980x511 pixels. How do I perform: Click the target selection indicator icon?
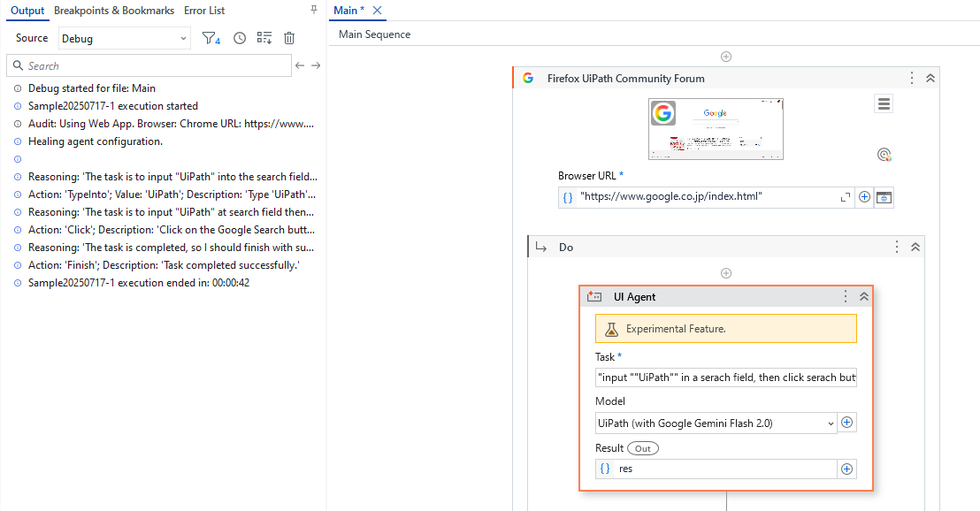[x=884, y=154]
